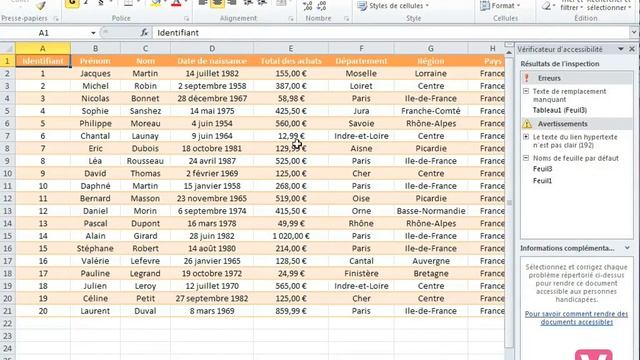This screenshot has height=360, width=640.
Task: Open the Name Box dropdown arrow
Action: pos(93,33)
